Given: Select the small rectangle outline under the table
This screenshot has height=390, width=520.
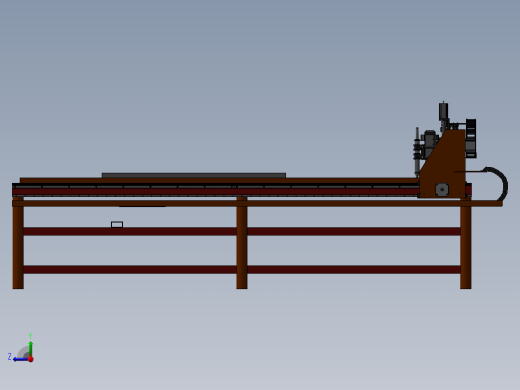Looking at the screenshot, I should click(x=117, y=225).
